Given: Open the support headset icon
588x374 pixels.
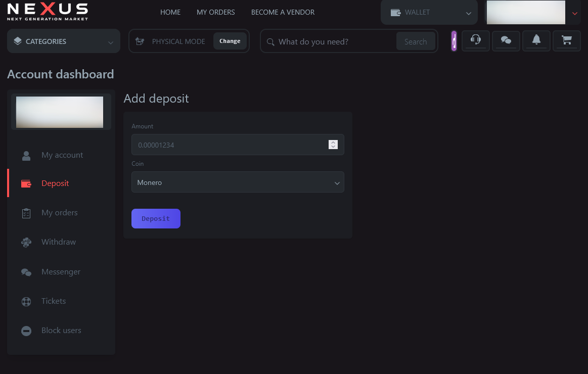Looking at the screenshot, I should click(475, 40).
